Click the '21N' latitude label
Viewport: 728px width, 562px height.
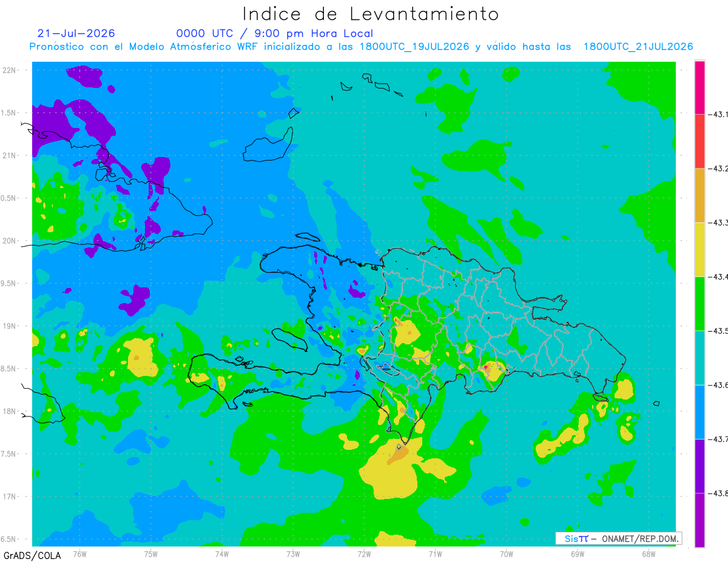click(9, 155)
